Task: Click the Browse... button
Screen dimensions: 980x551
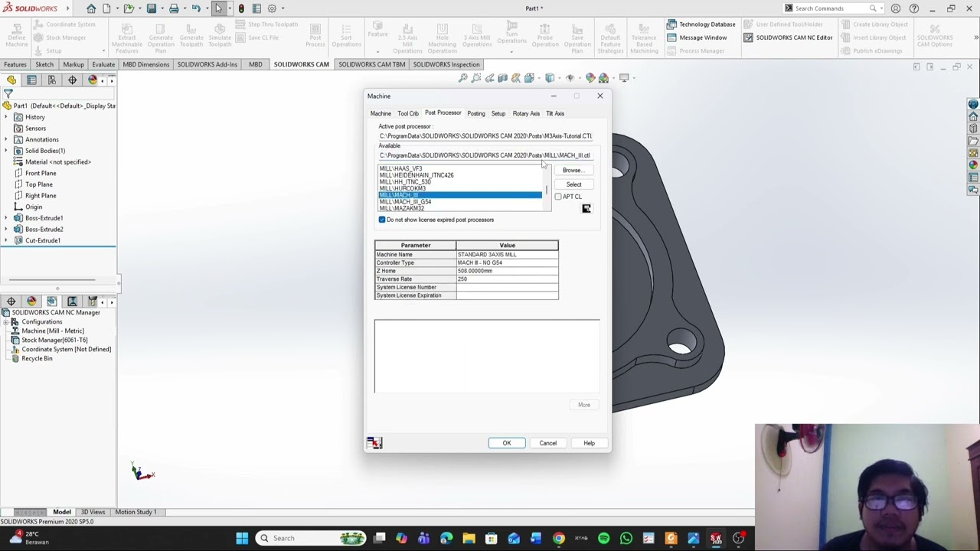Action: [573, 170]
